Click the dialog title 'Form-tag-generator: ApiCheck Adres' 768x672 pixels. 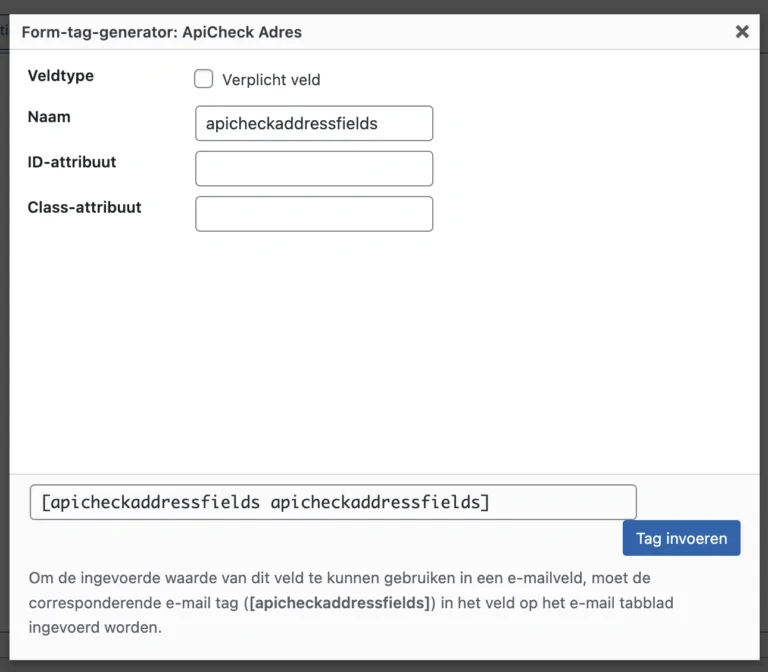click(x=162, y=32)
